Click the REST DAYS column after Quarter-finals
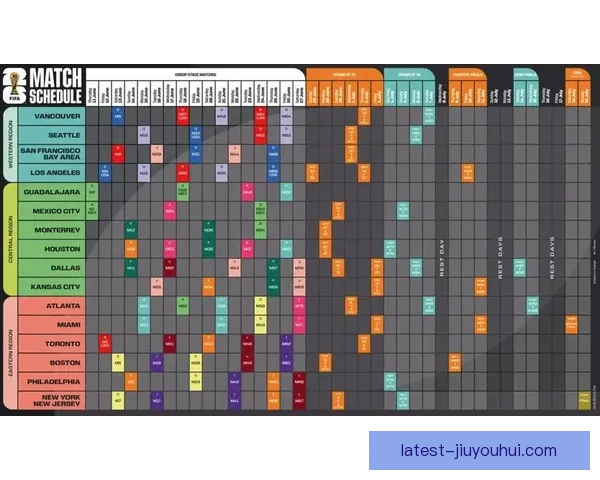This screenshot has height=480, width=600. tap(500, 258)
